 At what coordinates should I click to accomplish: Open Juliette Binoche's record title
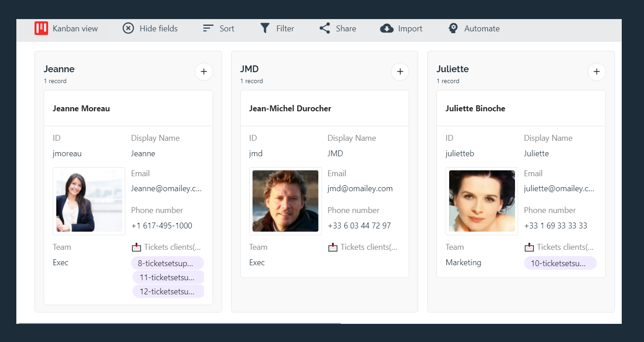pyautogui.click(x=476, y=109)
